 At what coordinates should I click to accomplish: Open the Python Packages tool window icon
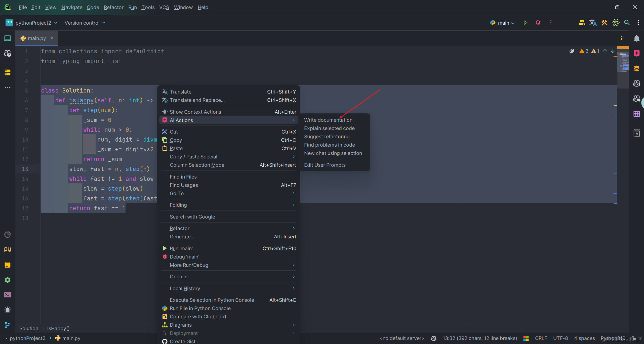click(8, 265)
